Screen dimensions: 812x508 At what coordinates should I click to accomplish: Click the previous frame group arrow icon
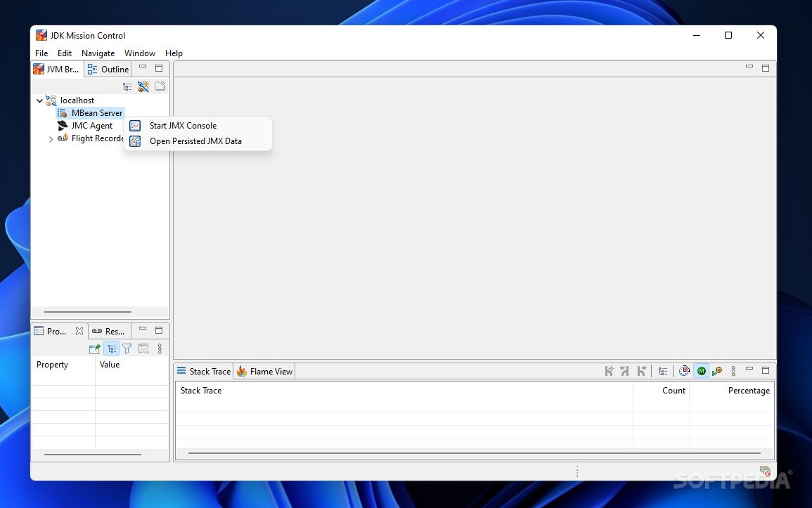[x=625, y=371]
